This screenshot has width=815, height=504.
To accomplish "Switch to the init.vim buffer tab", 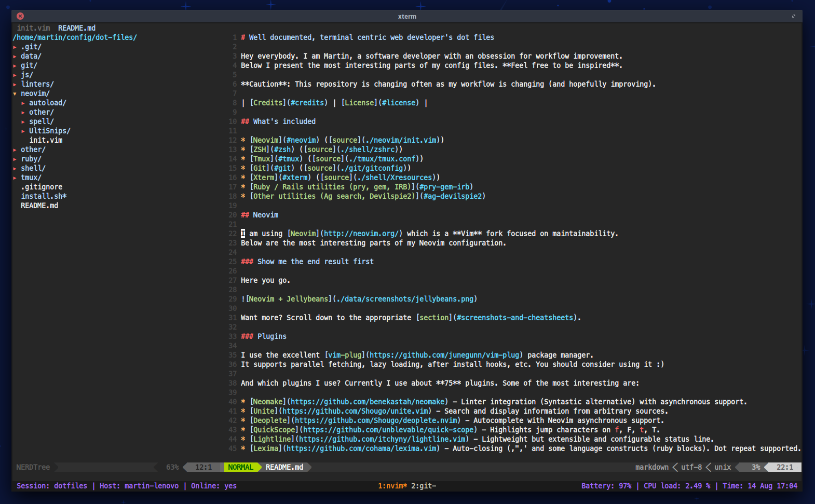I will point(33,28).
